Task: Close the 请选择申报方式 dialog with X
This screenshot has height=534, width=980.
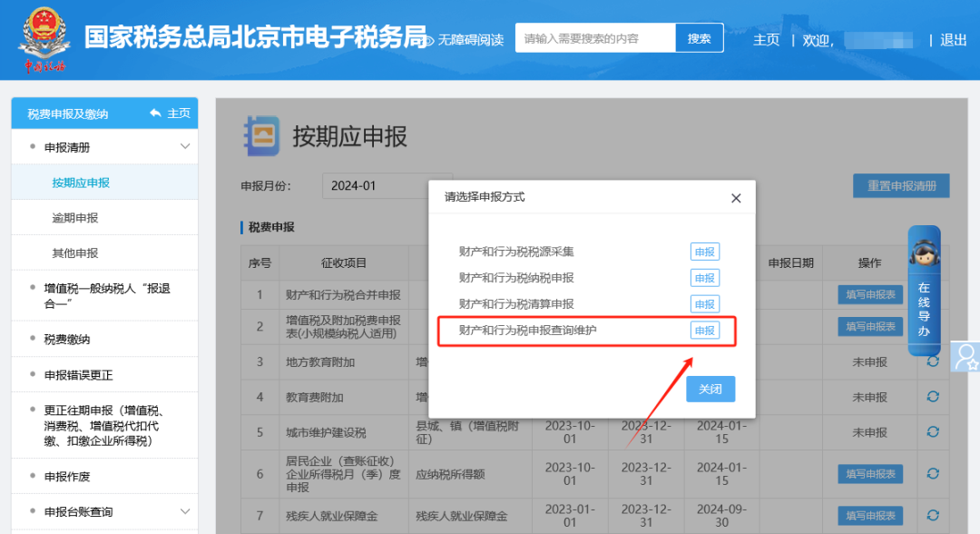Action: tap(736, 198)
